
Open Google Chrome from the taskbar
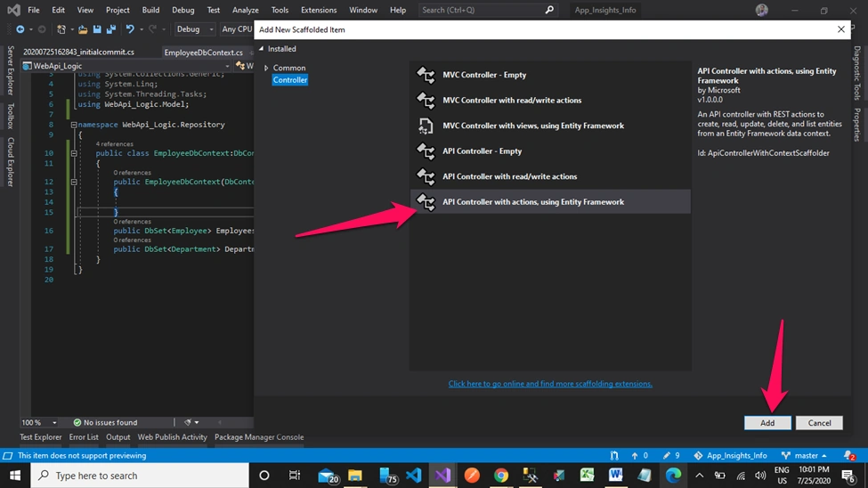tap(501, 476)
